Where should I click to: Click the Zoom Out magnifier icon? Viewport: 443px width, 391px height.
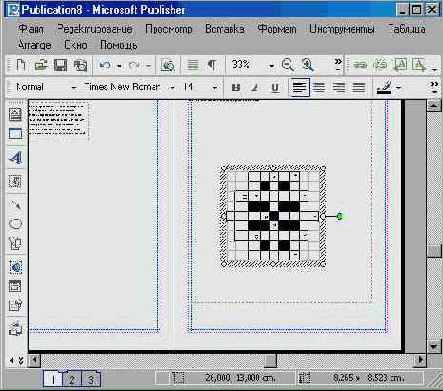pyautogui.click(x=287, y=65)
